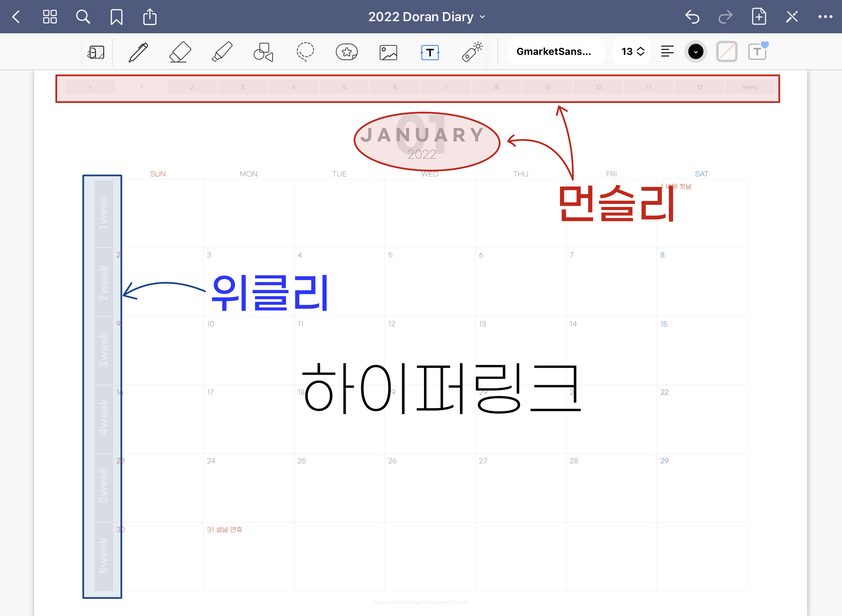The image size is (842, 616).
Task: Pick the Image insert tool
Action: [x=388, y=52]
